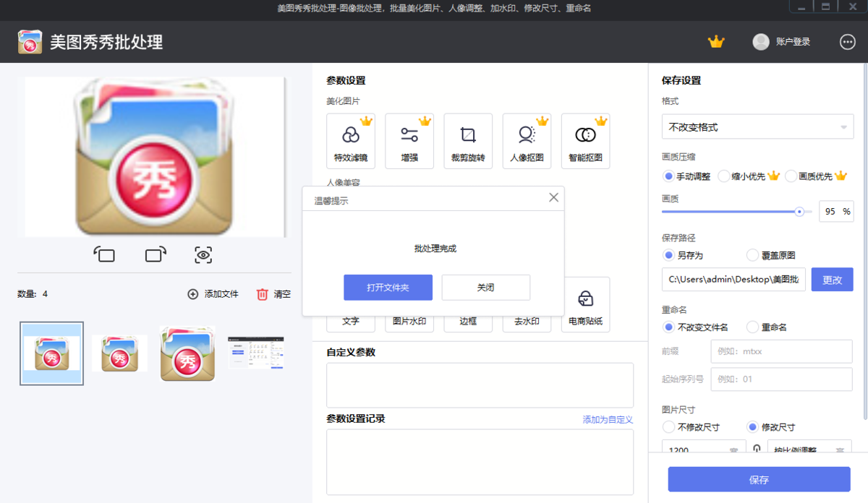Click the aspect ratio lock icon
Screen dimensions: 868x503
click(x=757, y=449)
